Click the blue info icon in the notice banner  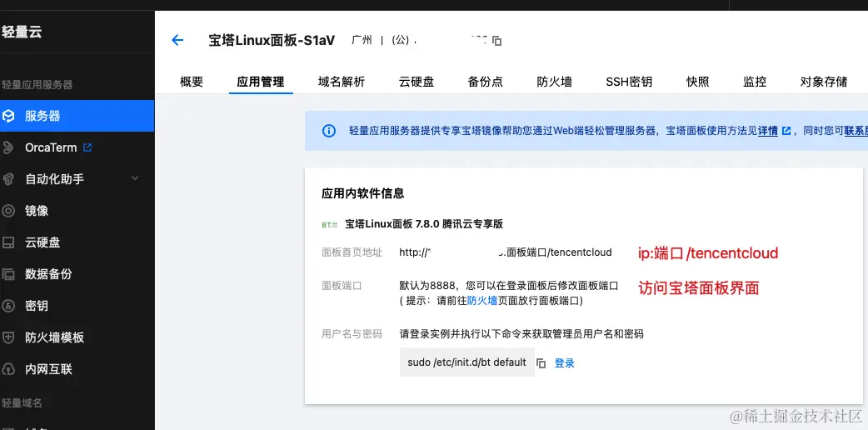329,131
